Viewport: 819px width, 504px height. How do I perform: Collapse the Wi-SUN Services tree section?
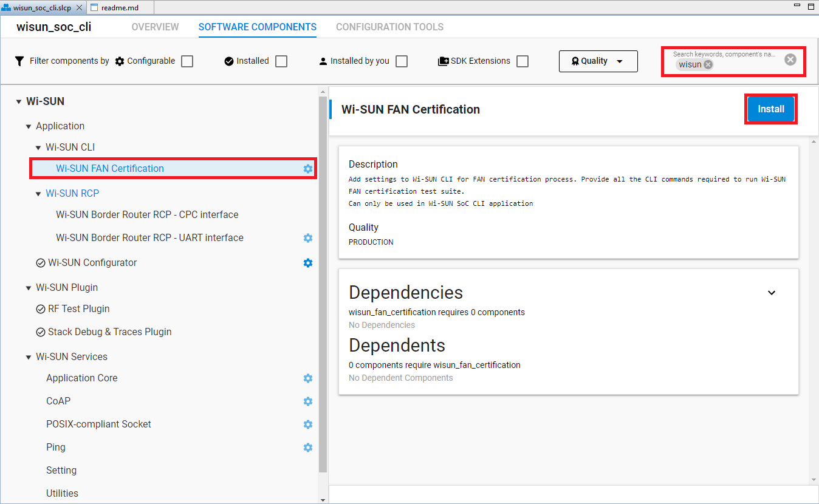(28, 356)
